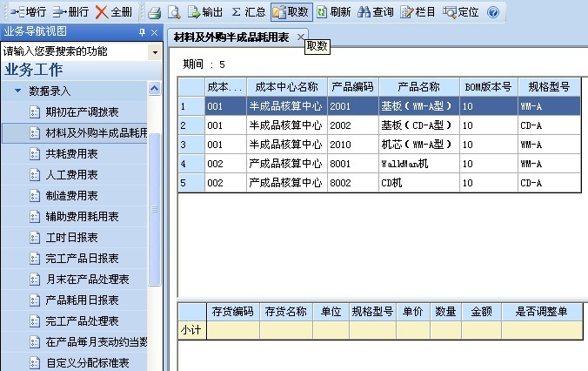Select row 3 机芯(WM-A型) product cell
The image size is (588, 371).
(x=419, y=145)
